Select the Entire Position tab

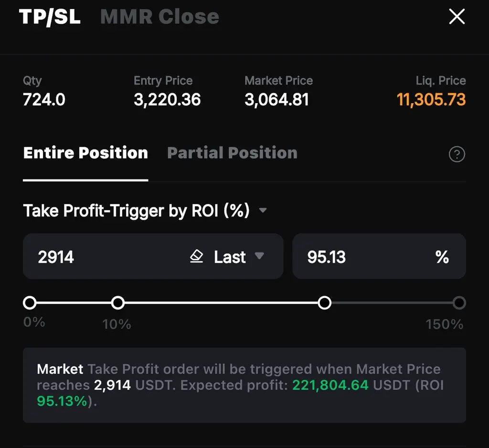(x=85, y=153)
